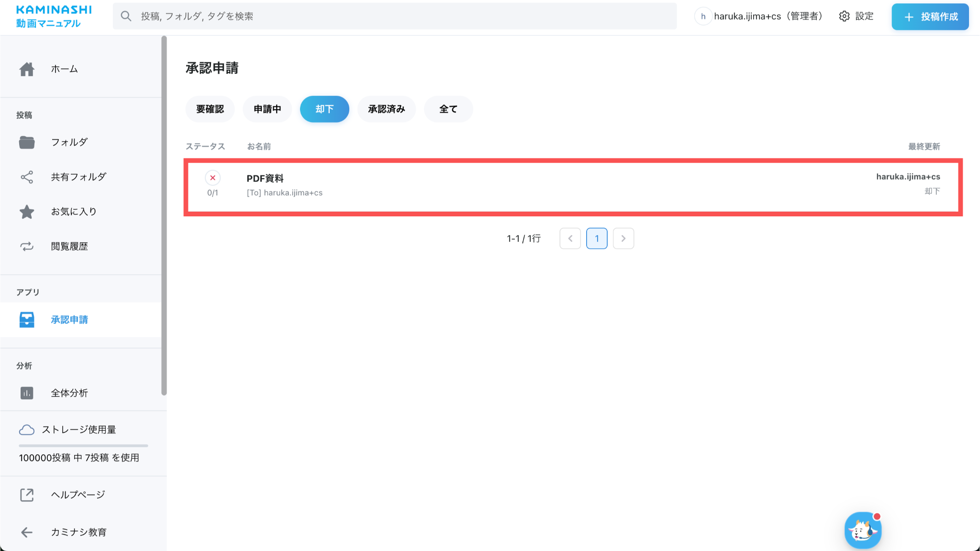Click the folder icon for フォルダ

(27, 143)
